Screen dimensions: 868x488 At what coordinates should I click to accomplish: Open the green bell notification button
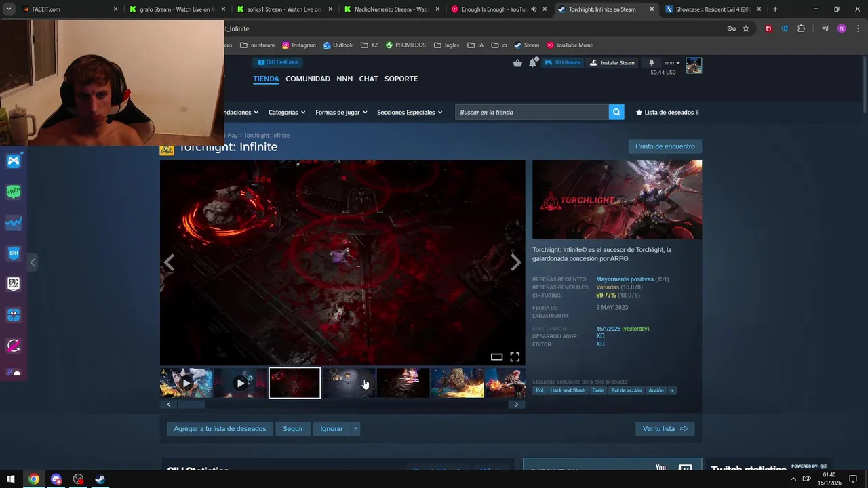[x=652, y=62]
